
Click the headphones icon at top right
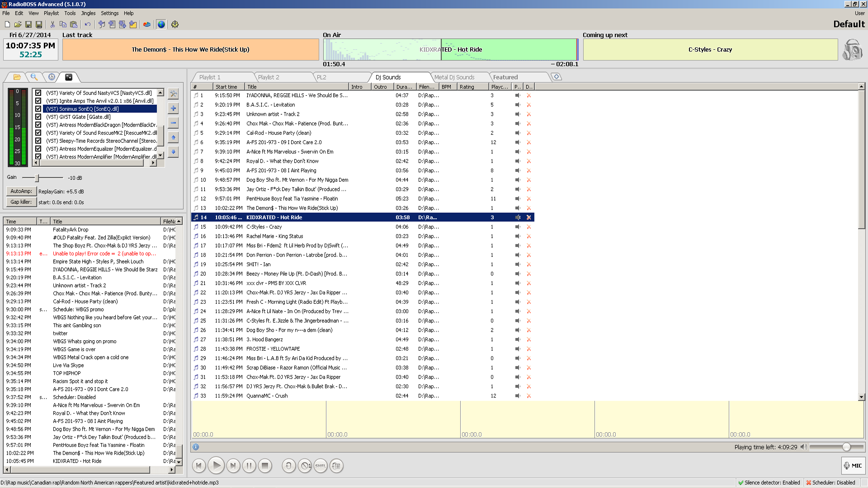coord(852,50)
